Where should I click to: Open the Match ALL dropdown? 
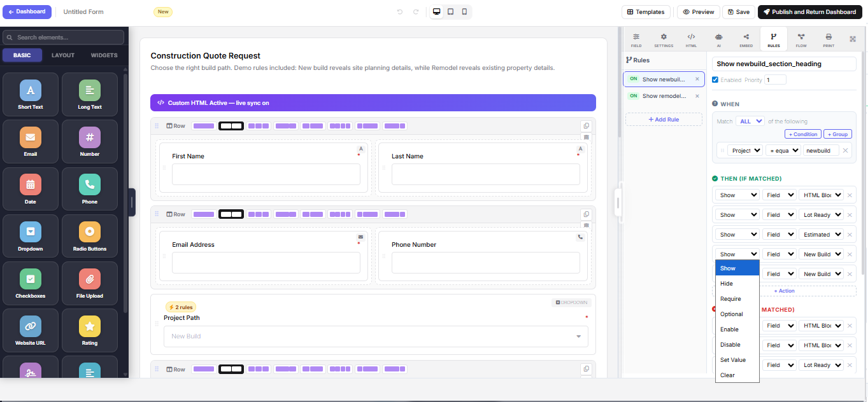point(750,121)
